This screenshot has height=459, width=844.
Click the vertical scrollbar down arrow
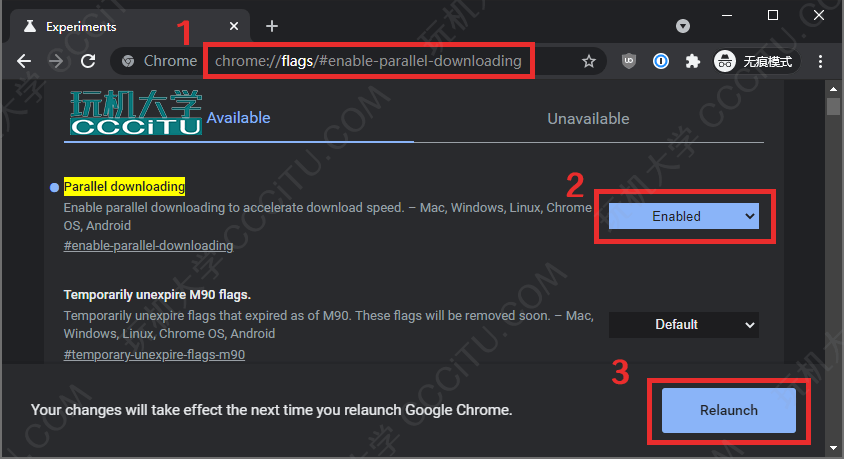point(834,448)
